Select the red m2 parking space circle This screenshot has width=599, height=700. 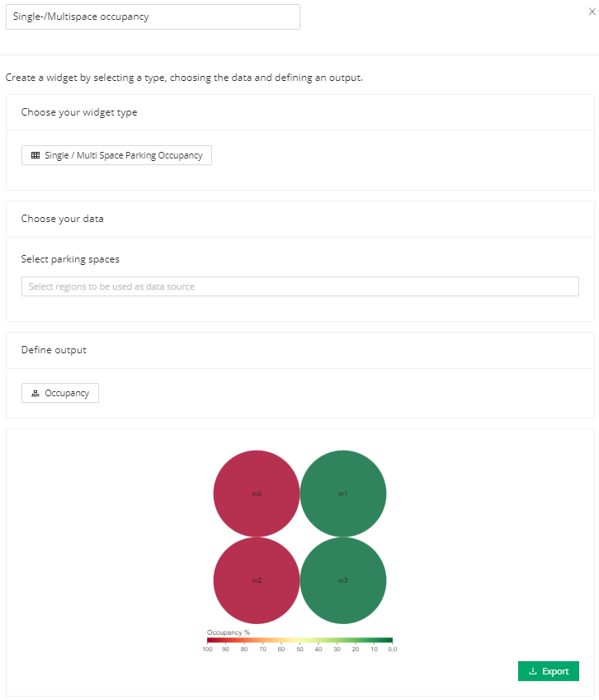click(x=257, y=580)
